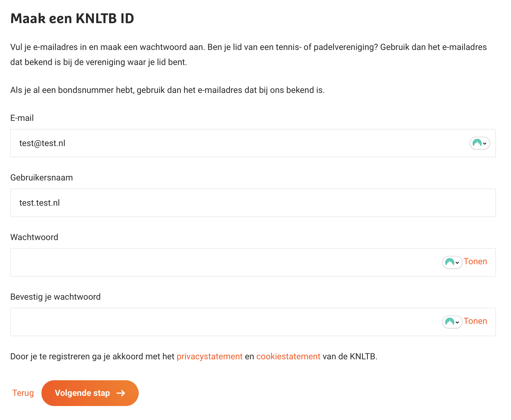Image resolution: width=511 pixels, height=420 pixels.
Task: Open the privacystatement link
Action: [210, 356]
